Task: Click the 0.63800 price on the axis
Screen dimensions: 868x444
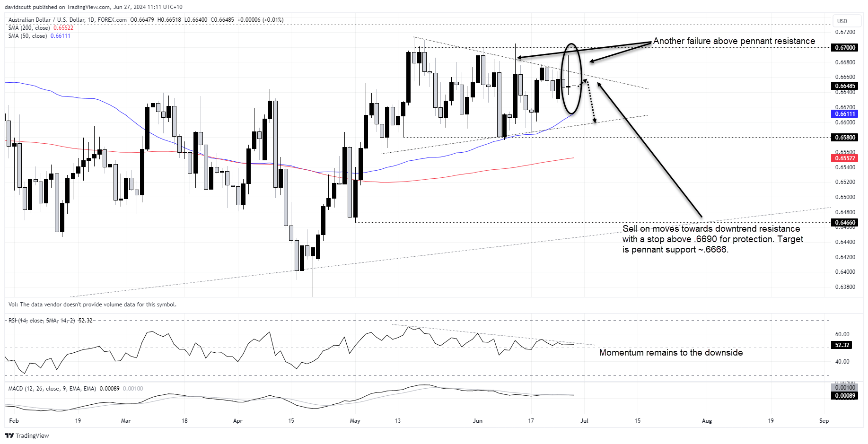Action: pos(845,287)
